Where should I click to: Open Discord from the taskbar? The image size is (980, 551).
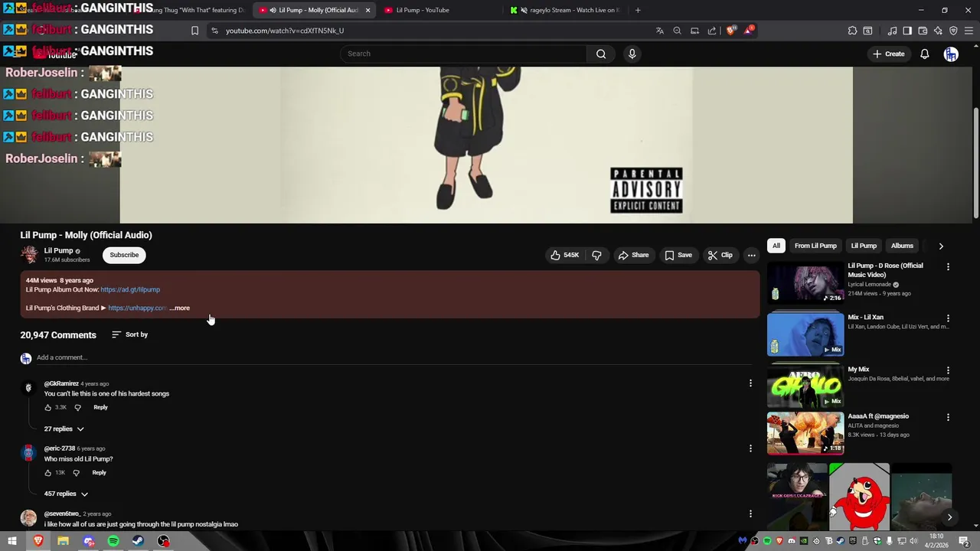[x=89, y=541]
